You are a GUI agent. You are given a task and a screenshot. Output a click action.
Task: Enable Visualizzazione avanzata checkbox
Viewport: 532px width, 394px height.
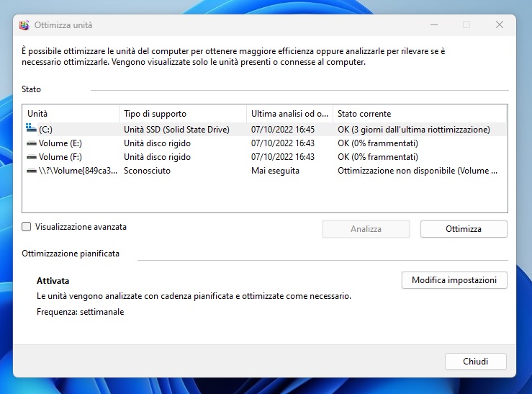(26, 227)
